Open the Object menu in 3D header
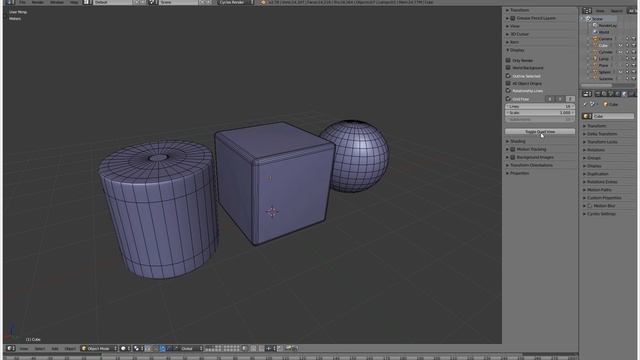 (x=70, y=349)
